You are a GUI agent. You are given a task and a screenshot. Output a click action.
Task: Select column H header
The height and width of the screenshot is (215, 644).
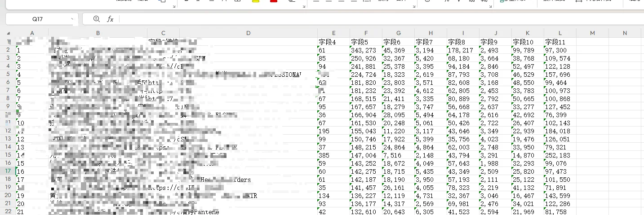[431, 33]
